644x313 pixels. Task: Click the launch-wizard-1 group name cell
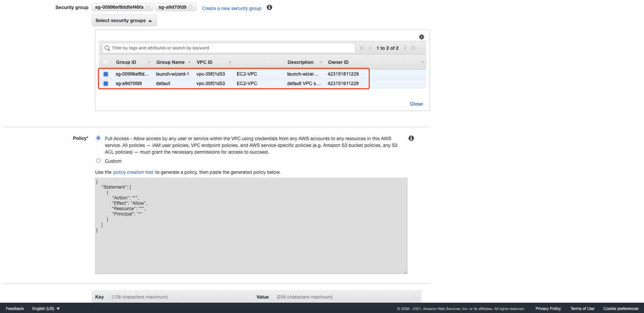click(172, 74)
